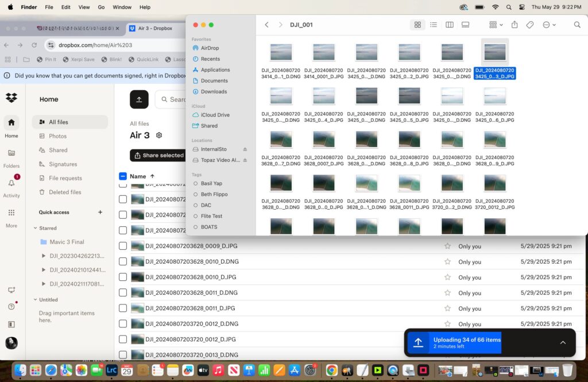
Task: Click the Finder edit tags icon
Action: (530, 25)
